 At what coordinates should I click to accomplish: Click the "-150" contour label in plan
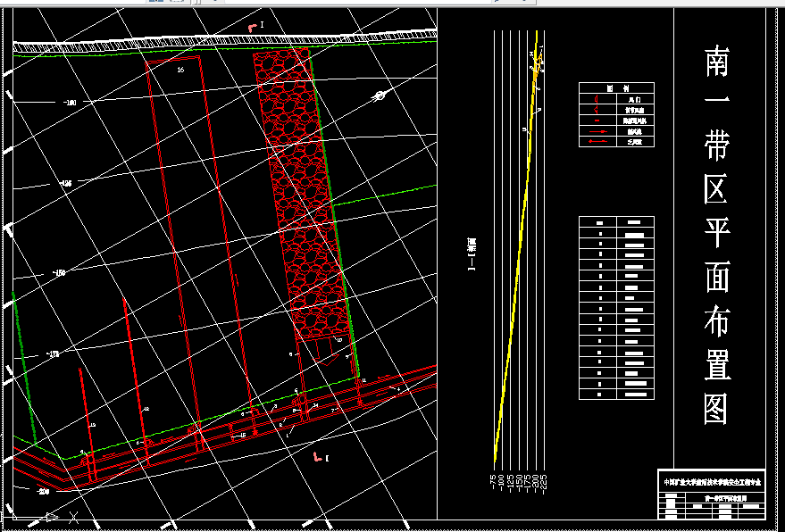pos(59,273)
